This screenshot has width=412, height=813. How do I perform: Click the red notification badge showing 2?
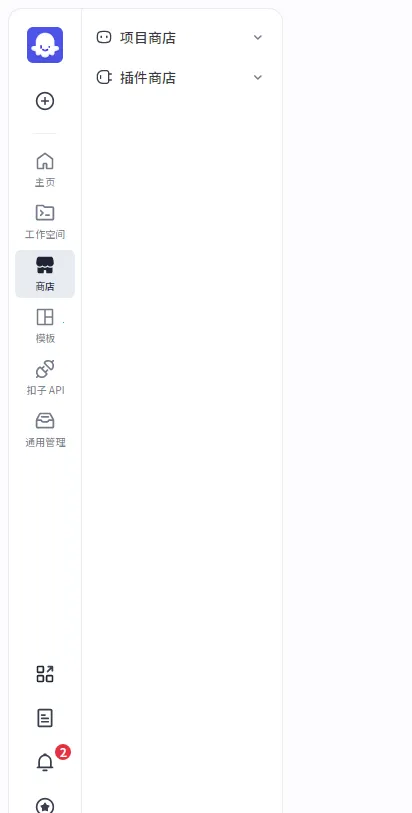tap(63, 752)
